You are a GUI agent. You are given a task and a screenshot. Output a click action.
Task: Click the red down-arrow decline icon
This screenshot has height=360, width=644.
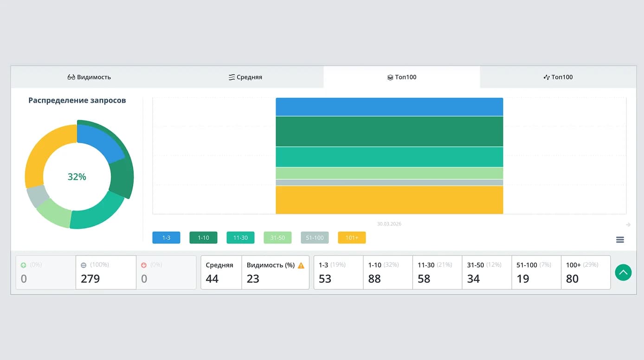point(144,265)
